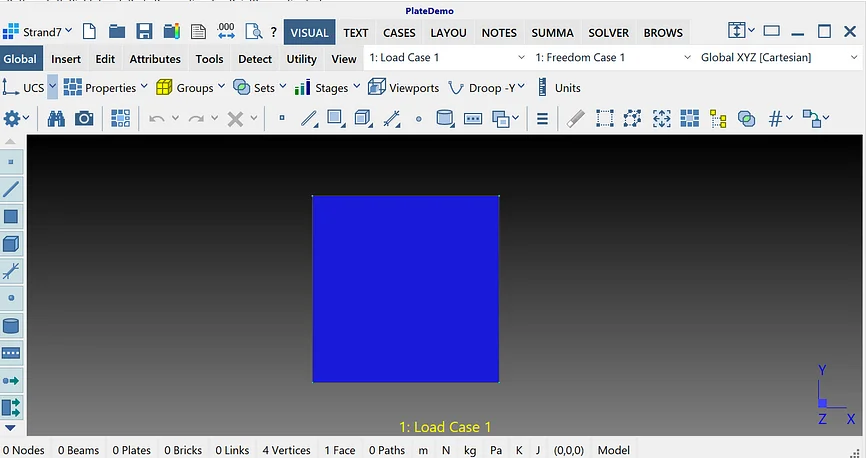The image size is (866, 458).
Task: Toggle the select-all dashed rectangle icon
Action: [x=605, y=118]
